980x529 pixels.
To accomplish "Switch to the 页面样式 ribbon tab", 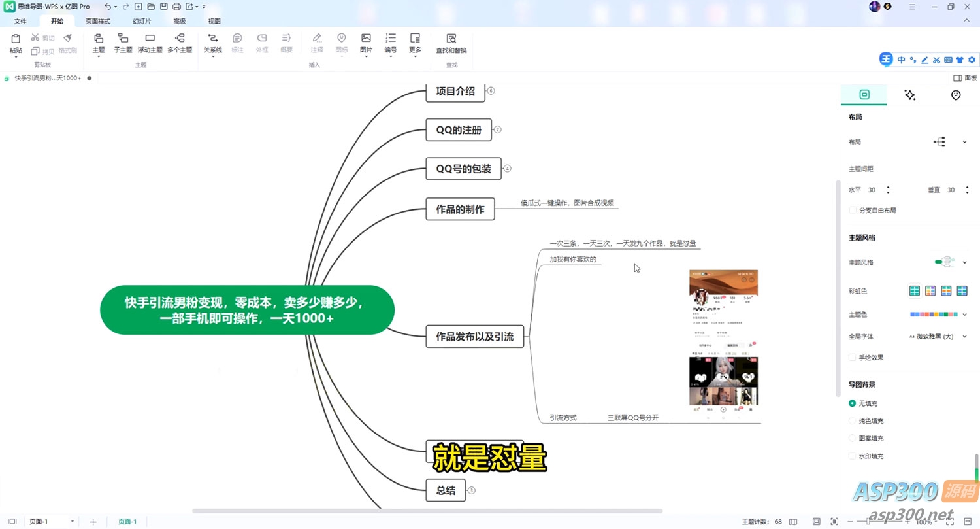I will (x=98, y=21).
